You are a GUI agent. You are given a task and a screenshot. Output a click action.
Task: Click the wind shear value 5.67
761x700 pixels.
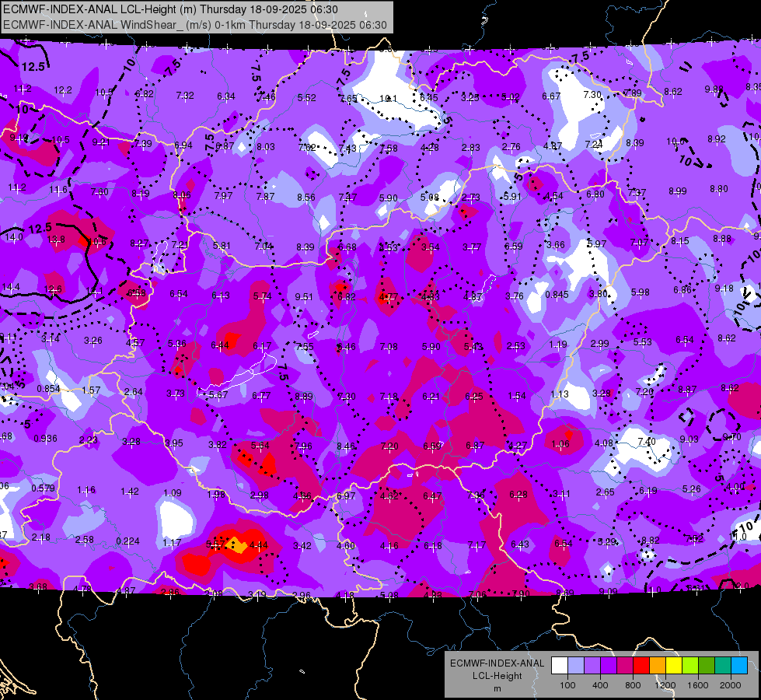[218, 395]
